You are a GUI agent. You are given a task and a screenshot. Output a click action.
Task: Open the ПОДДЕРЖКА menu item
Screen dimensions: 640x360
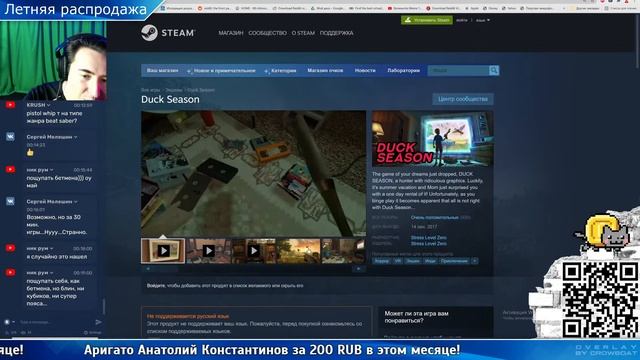[x=336, y=33]
